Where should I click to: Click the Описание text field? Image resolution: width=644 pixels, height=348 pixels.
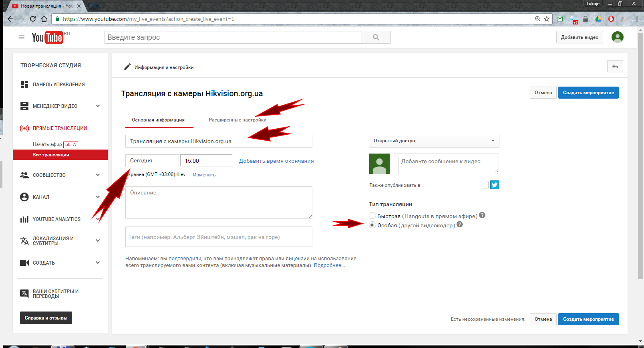218,202
